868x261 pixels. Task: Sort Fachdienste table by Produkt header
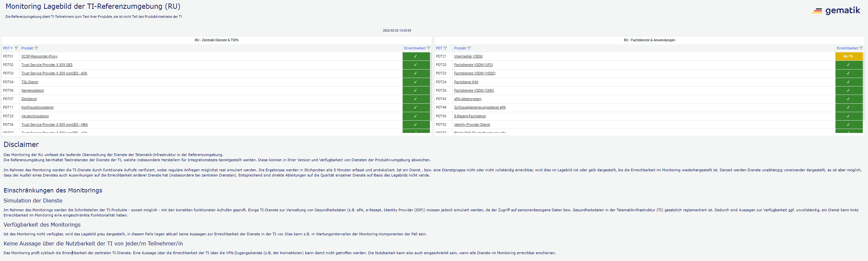pyautogui.click(x=460, y=48)
